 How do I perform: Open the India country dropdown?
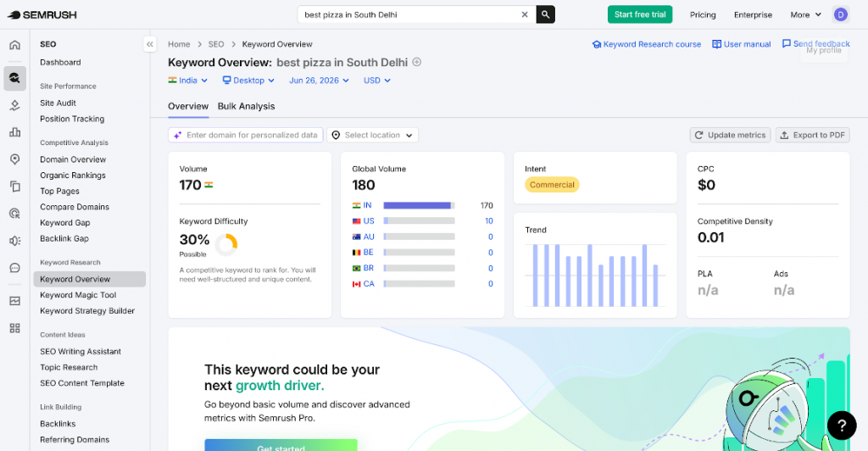pyautogui.click(x=188, y=81)
